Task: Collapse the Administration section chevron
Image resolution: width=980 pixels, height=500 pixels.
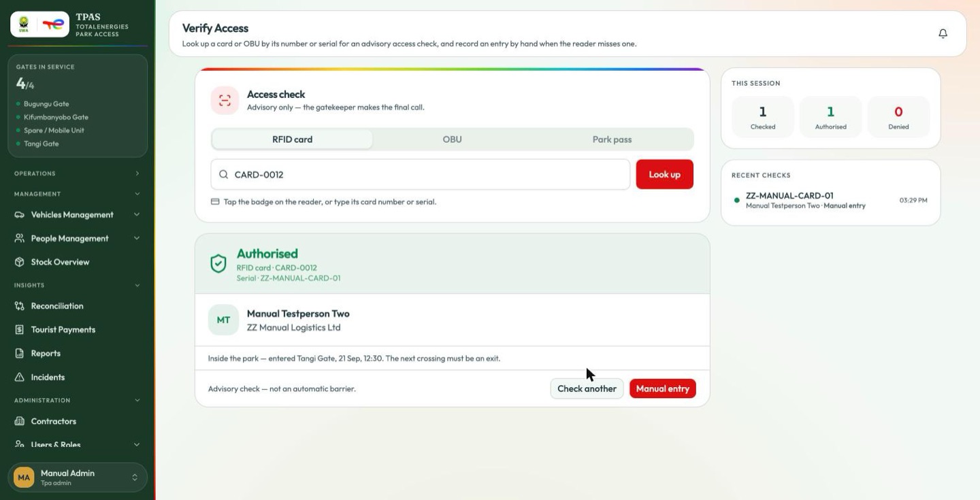Action: (137, 401)
